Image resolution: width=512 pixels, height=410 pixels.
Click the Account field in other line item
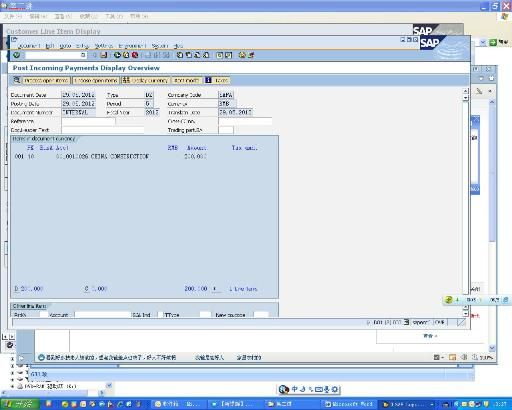102,315
